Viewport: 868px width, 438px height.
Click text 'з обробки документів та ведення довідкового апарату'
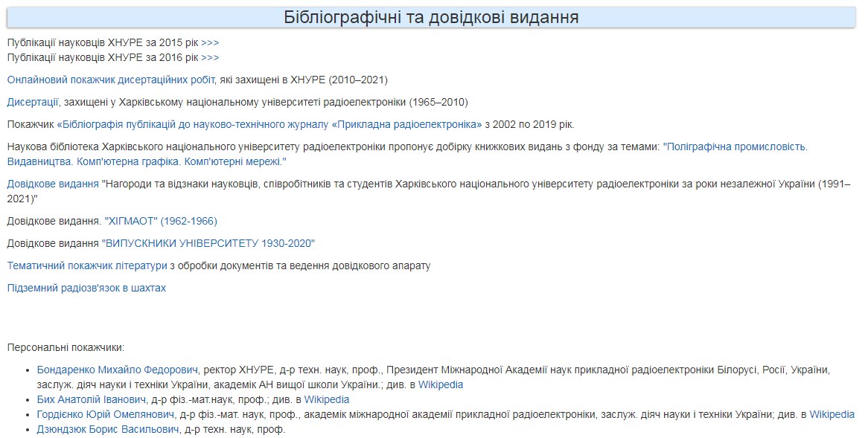pyautogui.click(x=300, y=266)
